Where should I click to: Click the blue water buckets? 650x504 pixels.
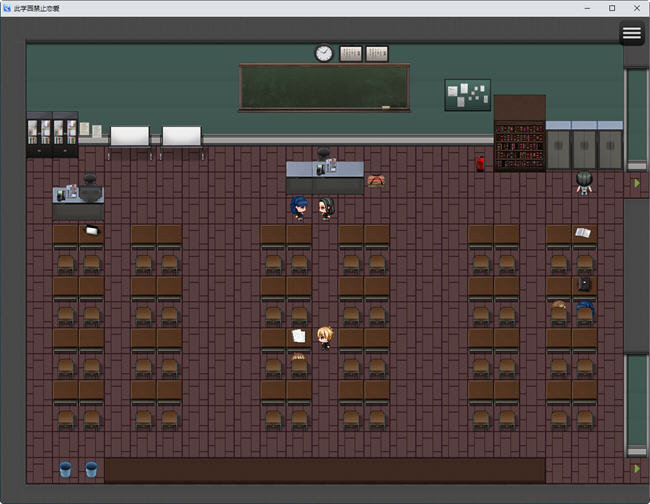[x=78, y=468]
